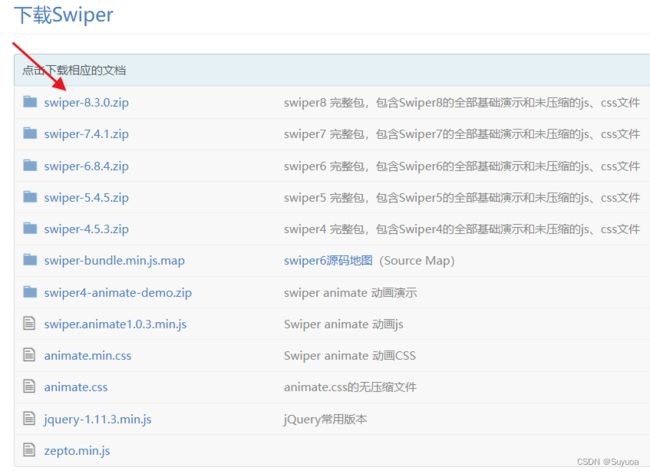Click the swiper animate 动画演示 description
650x474 pixels.
(x=350, y=292)
